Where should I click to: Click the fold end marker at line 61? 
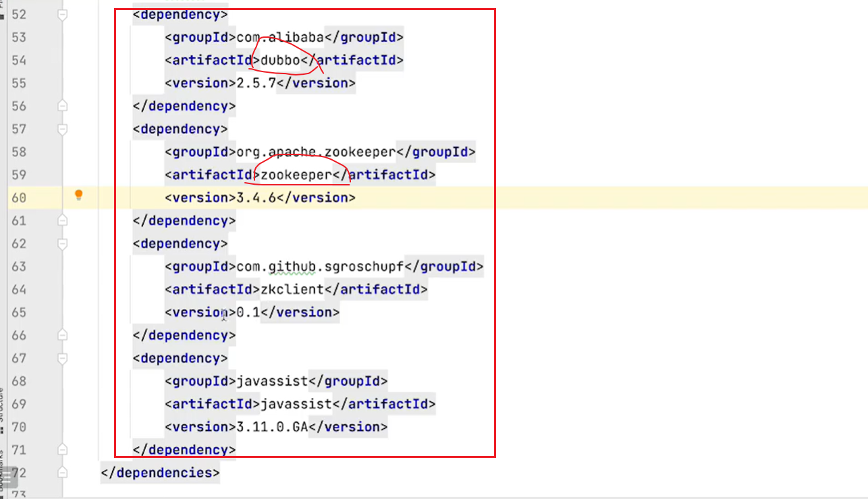62,221
